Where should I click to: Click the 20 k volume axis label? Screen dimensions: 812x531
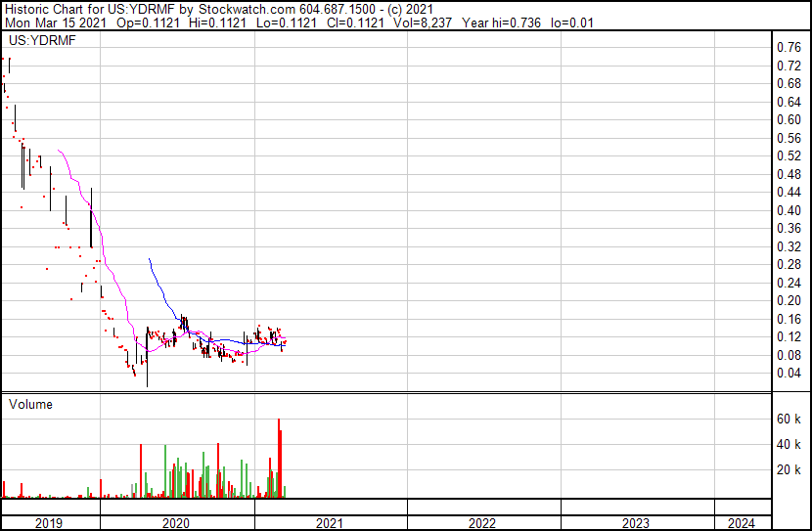(789, 469)
